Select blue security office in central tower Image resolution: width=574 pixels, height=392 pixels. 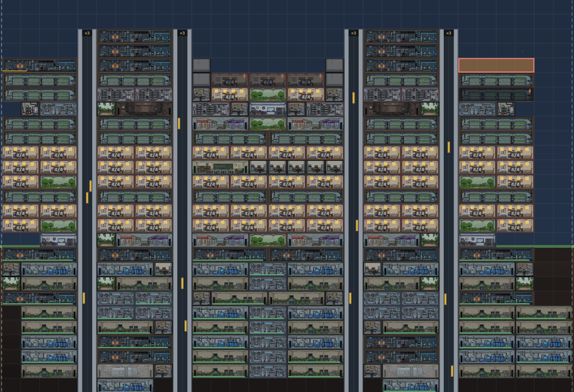pos(268,109)
